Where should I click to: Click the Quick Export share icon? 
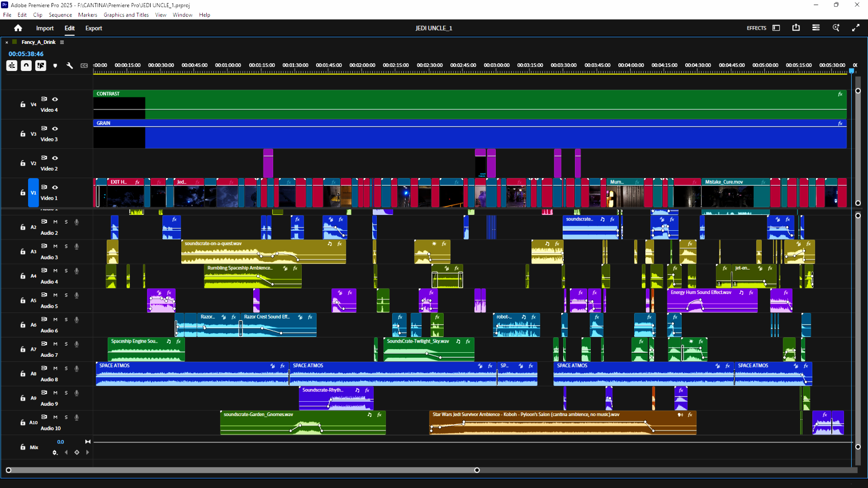(796, 28)
